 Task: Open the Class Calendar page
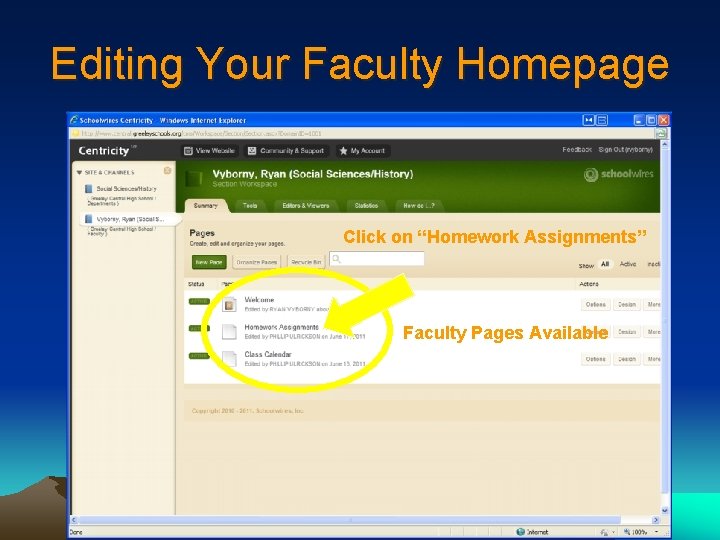point(268,354)
